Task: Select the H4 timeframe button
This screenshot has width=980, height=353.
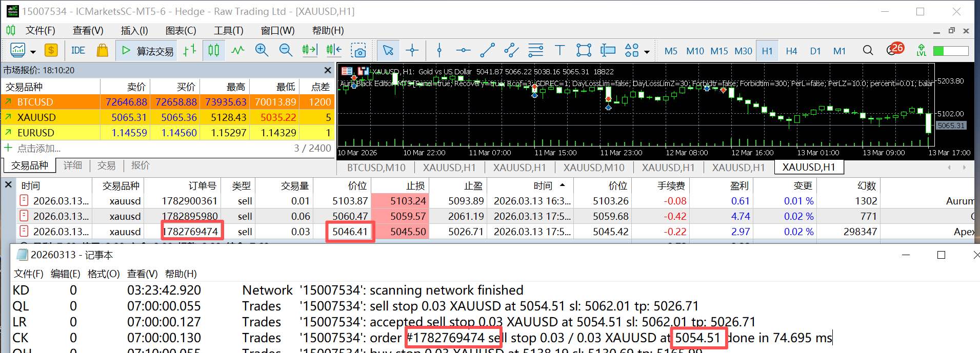Action: (x=791, y=51)
